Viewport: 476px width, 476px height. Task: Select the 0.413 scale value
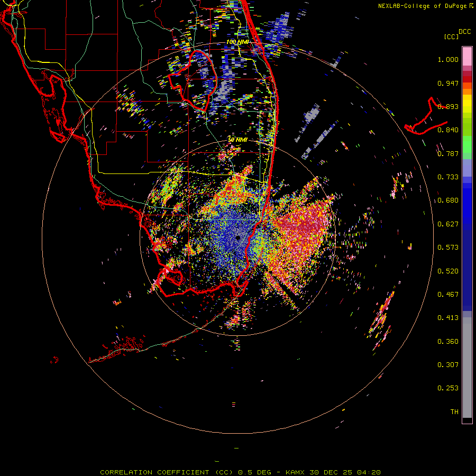[x=448, y=318]
